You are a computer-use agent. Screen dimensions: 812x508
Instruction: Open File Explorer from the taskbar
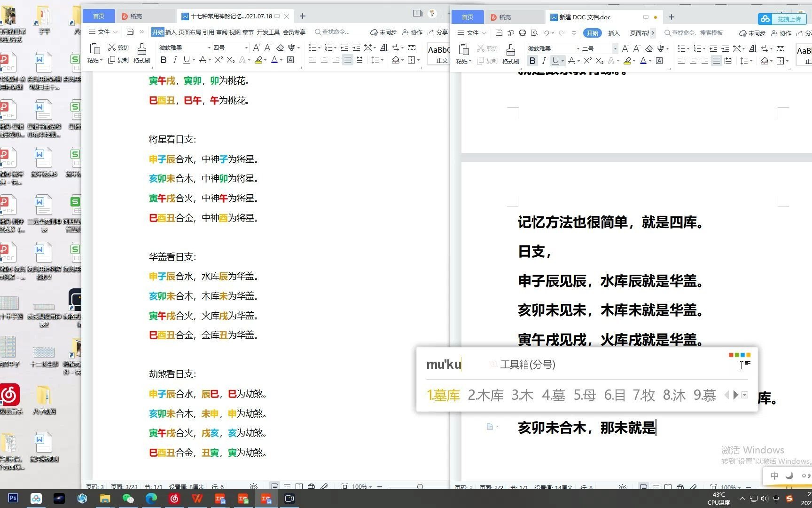105,499
